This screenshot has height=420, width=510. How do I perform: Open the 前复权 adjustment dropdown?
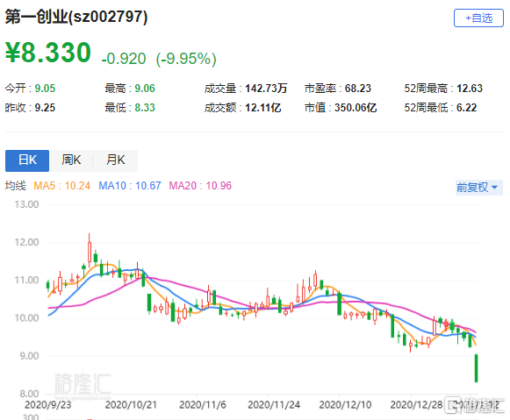478,188
